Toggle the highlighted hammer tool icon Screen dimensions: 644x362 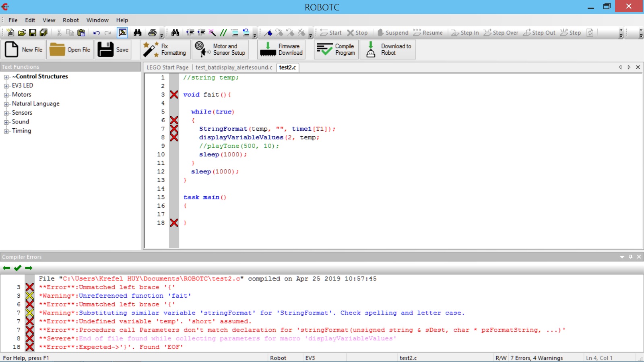122,33
